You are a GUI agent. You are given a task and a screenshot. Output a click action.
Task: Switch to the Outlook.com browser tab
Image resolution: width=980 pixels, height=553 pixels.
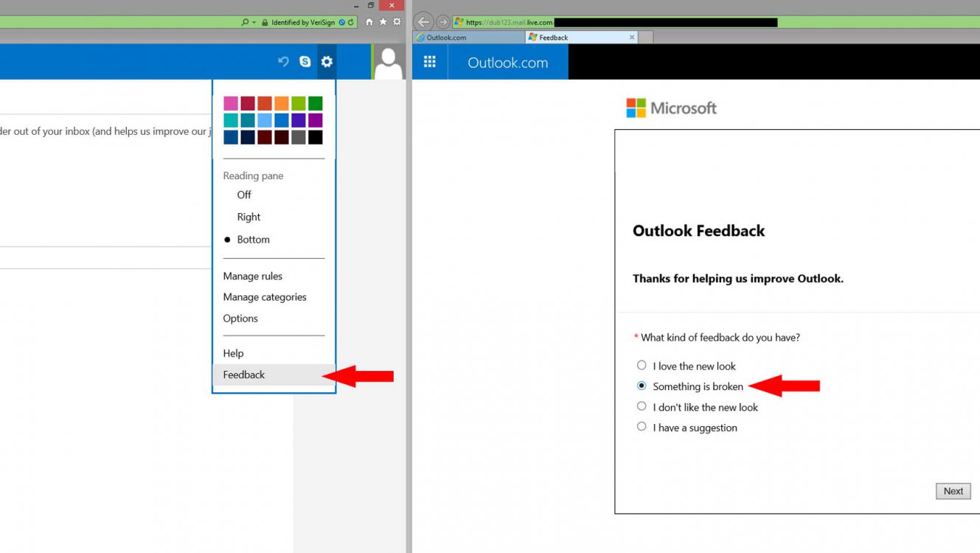click(x=470, y=37)
